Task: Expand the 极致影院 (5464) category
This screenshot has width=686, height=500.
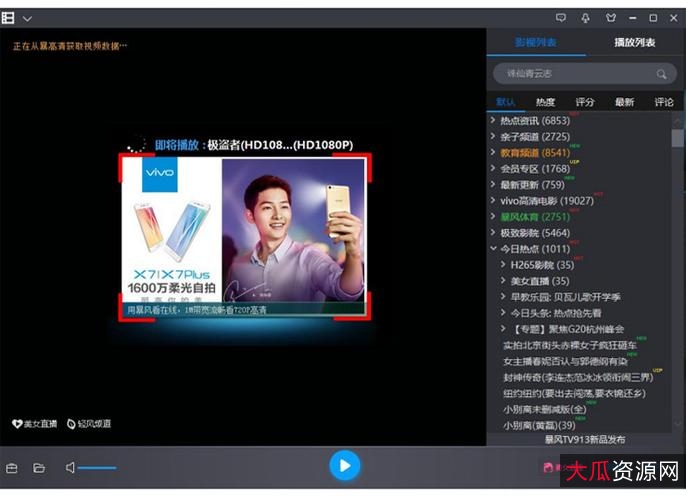Action: coord(493,232)
